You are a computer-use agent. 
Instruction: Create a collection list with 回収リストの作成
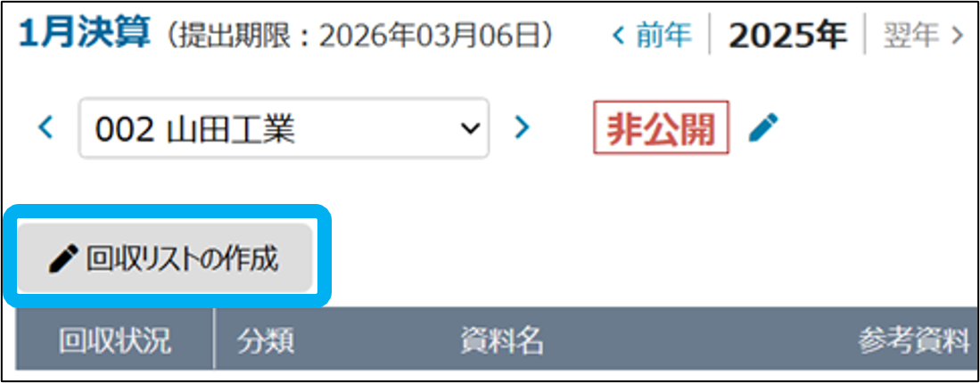click(165, 258)
